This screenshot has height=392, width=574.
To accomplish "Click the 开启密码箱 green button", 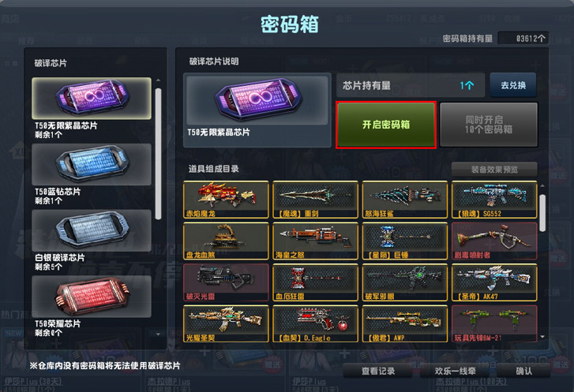I will point(386,125).
